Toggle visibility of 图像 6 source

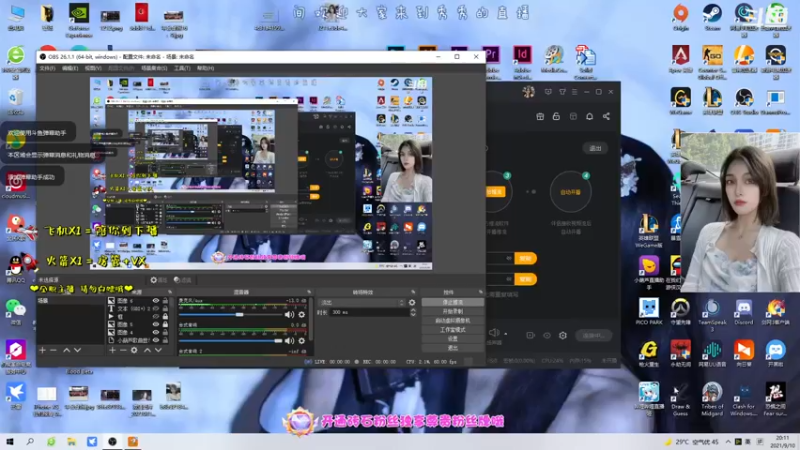coord(156,301)
